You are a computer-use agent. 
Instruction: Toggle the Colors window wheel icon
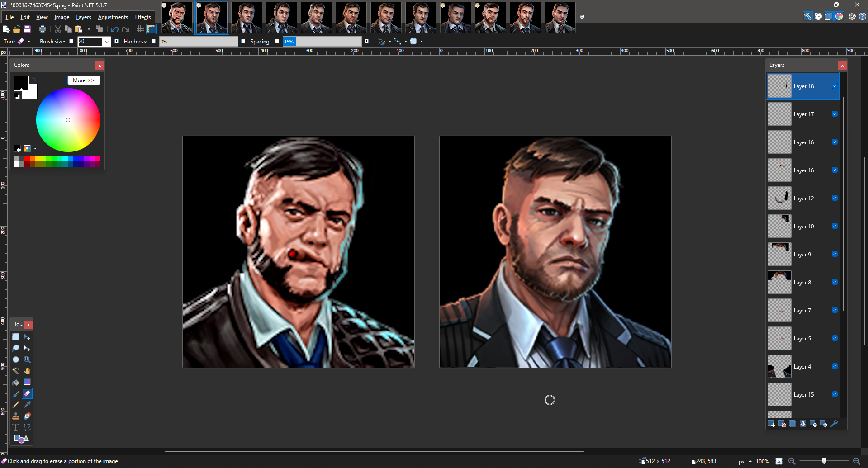pyautogui.click(x=839, y=16)
